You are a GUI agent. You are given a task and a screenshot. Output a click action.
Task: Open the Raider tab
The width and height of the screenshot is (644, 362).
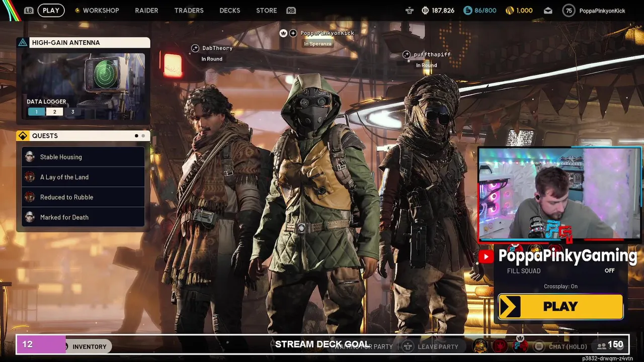click(x=146, y=10)
